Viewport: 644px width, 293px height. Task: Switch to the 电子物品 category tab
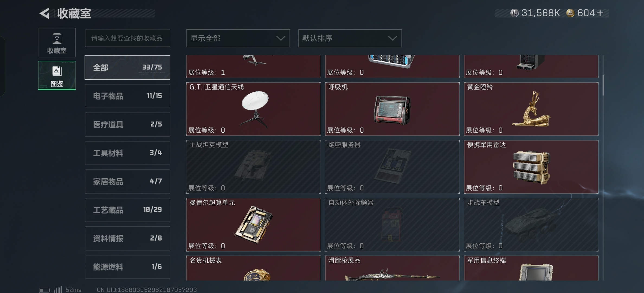click(127, 96)
